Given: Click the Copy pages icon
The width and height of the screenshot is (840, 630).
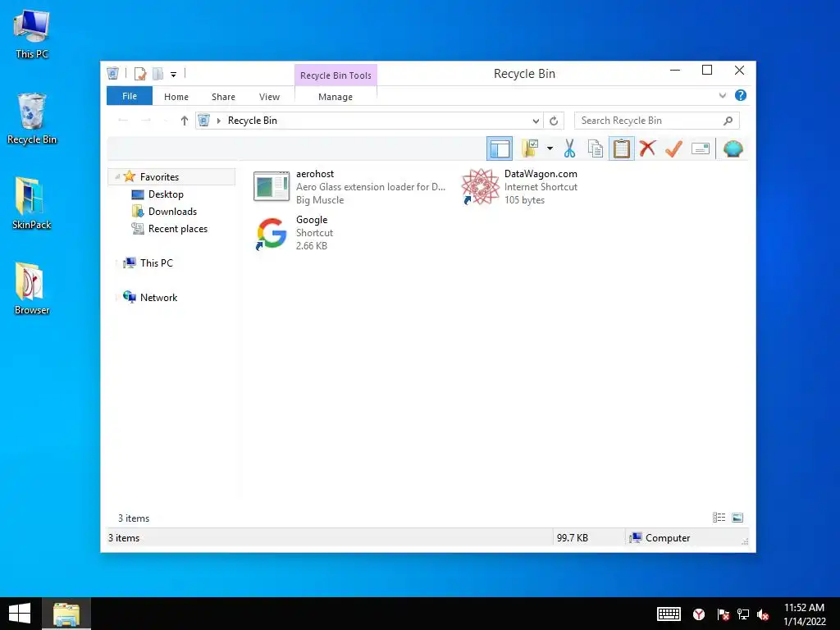Looking at the screenshot, I should [x=596, y=148].
